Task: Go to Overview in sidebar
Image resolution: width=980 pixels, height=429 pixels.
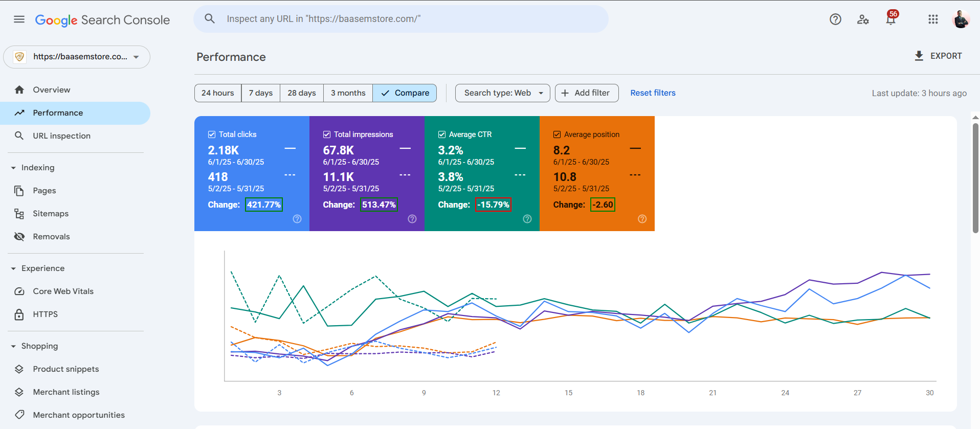Action: [75, 90]
